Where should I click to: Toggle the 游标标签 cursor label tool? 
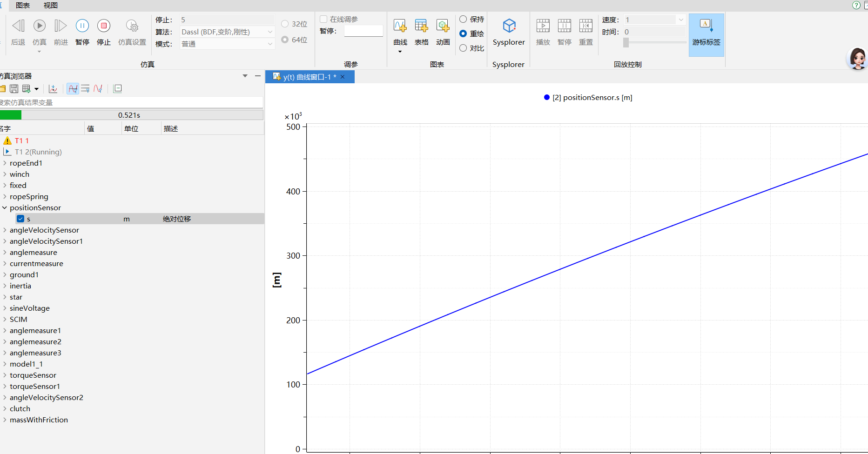coord(706,35)
